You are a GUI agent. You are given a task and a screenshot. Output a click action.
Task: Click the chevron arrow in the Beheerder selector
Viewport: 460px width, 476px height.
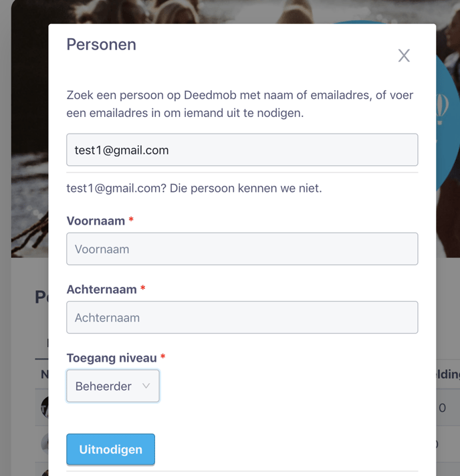coord(146,386)
